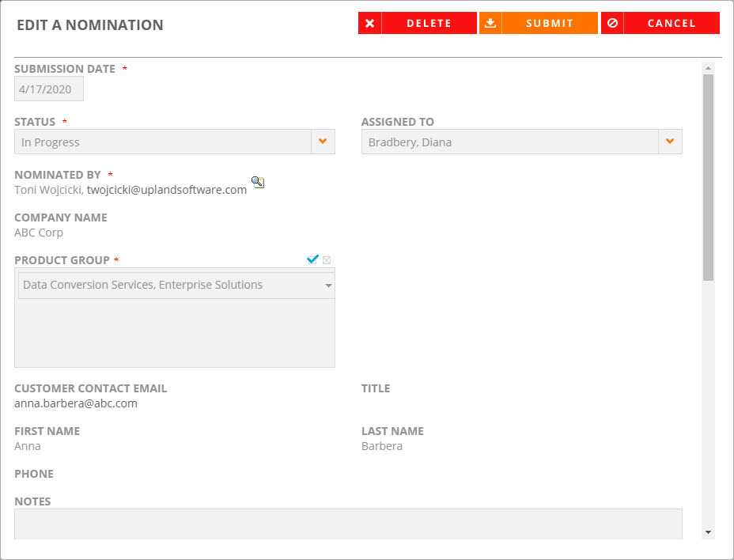The width and height of the screenshot is (734, 560).
Task: Click the download icon on Submit button
Action: (490, 24)
